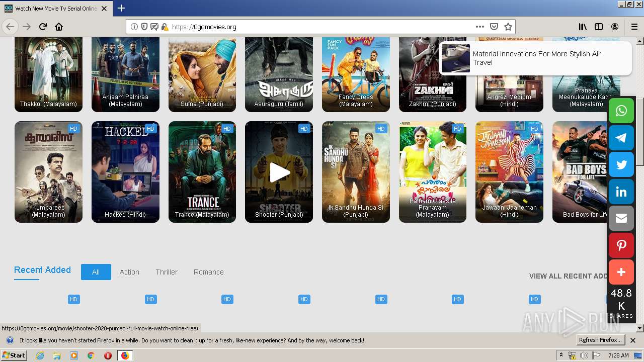Open more sharing options plus icon

pyautogui.click(x=621, y=272)
